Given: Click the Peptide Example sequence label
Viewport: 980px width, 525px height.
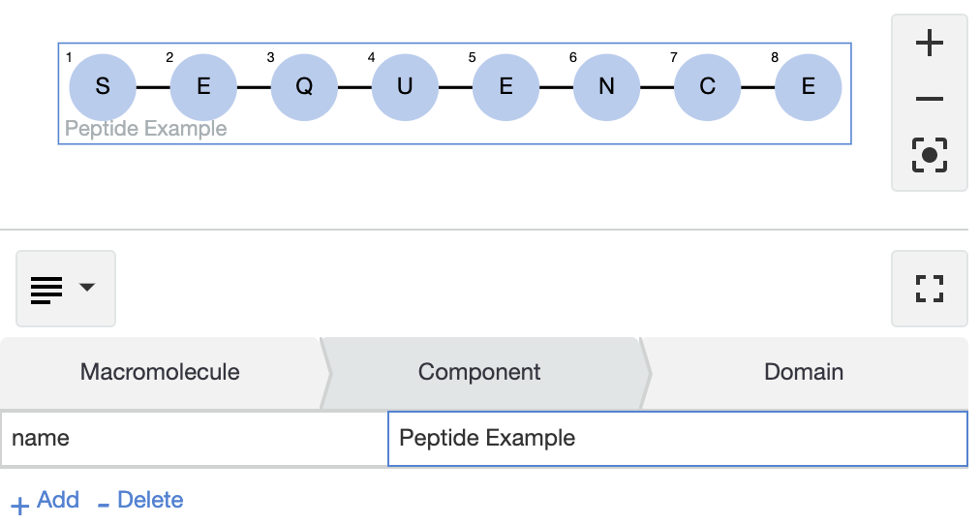Looking at the screenshot, I should 145,129.
